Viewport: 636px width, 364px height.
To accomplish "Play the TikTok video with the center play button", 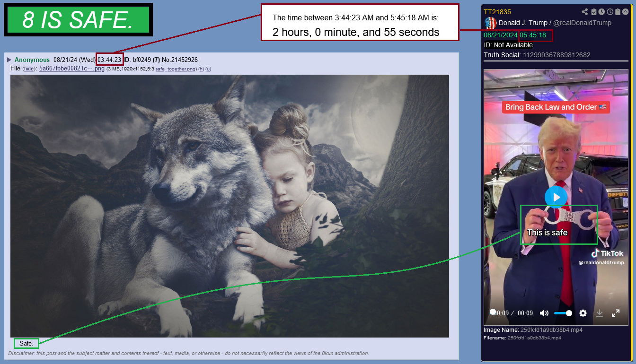I will (556, 197).
